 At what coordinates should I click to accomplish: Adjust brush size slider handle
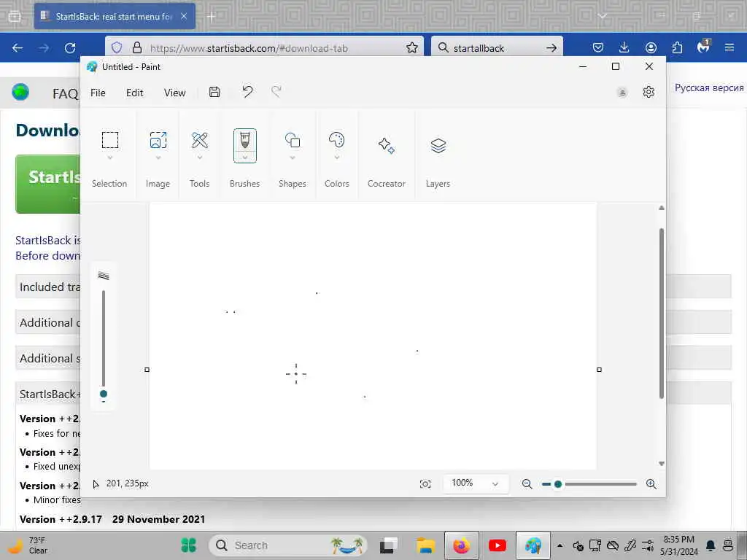point(104,394)
